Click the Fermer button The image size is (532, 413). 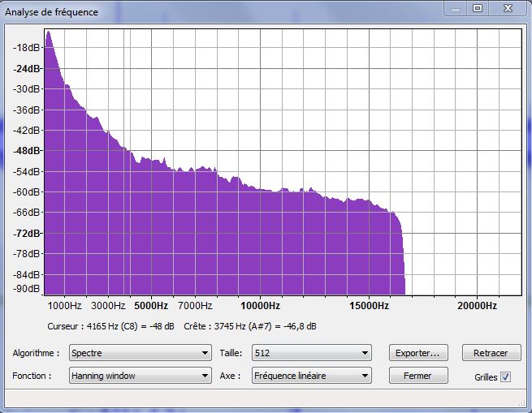pyautogui.click(x=417, y=376)
